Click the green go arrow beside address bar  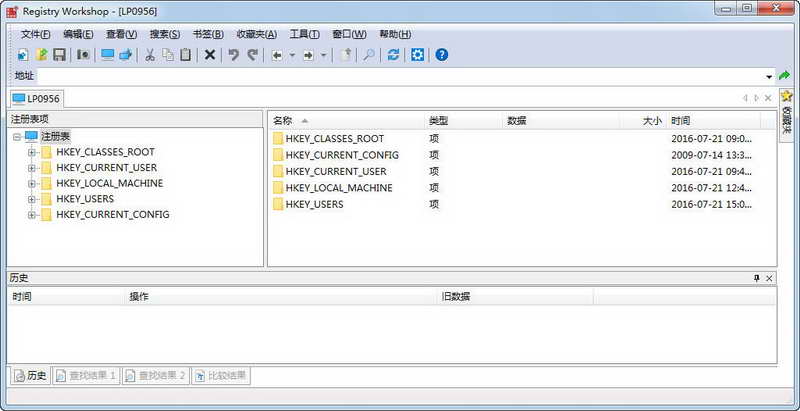point(784,76)
